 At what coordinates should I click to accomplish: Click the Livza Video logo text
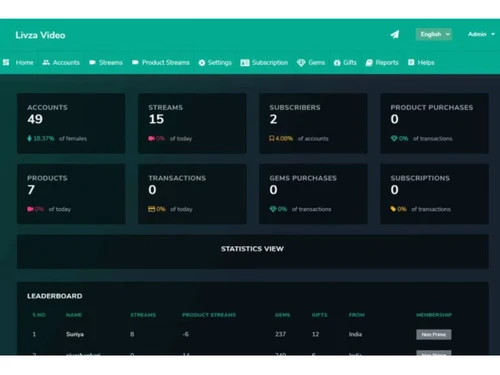tap(40, 35)
